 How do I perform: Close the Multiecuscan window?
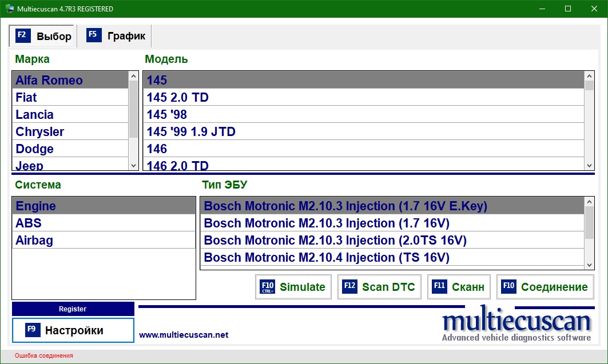(x=594, y=9)
